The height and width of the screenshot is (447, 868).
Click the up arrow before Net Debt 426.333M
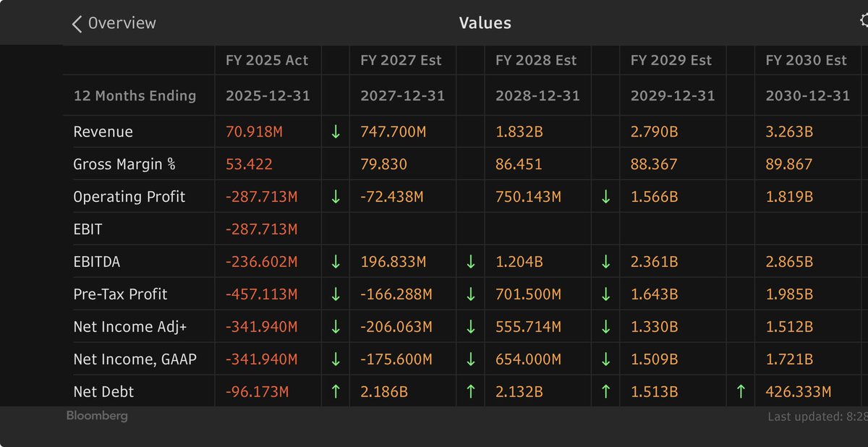(x=741, y=392)
